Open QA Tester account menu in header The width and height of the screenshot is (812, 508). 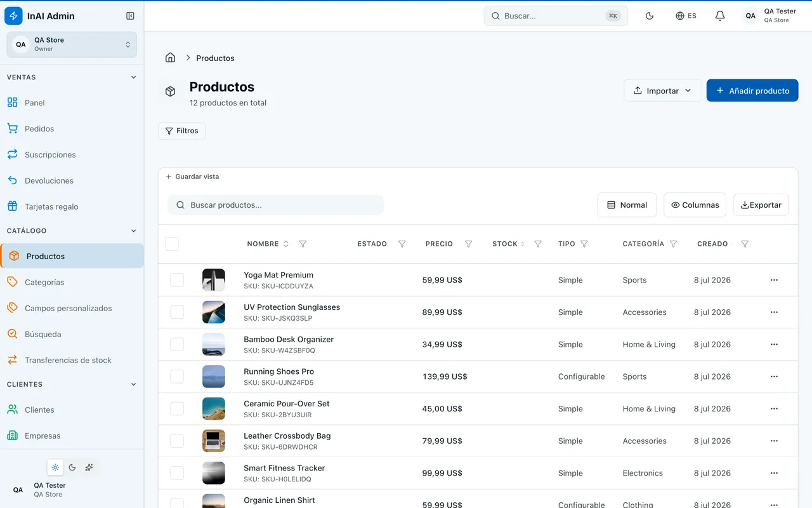pyautogui.click(x=769, y=16)
